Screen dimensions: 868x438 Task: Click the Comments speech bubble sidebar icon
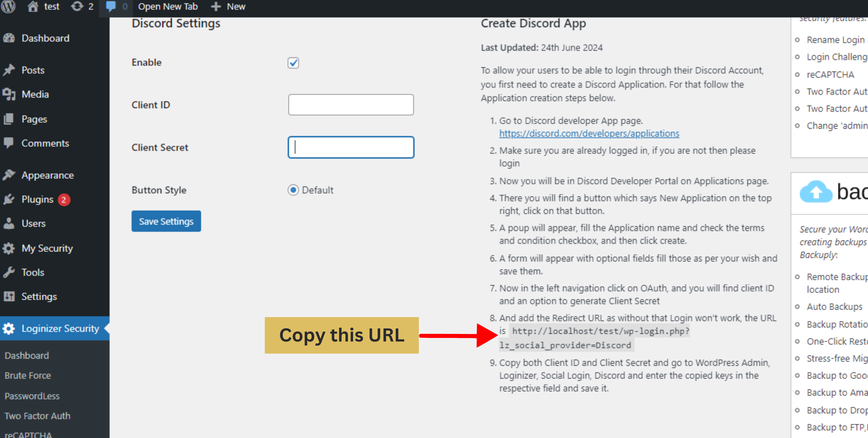9,143
